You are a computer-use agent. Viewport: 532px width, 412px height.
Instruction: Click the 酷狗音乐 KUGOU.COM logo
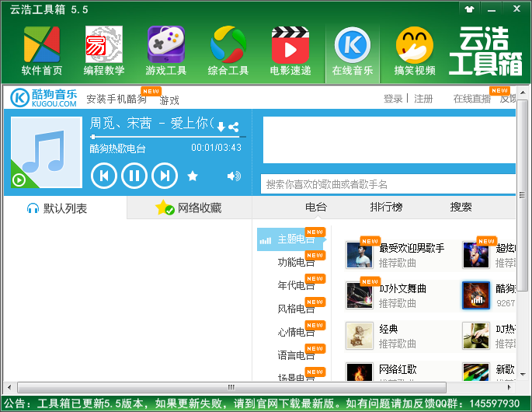tap(43, 98)
